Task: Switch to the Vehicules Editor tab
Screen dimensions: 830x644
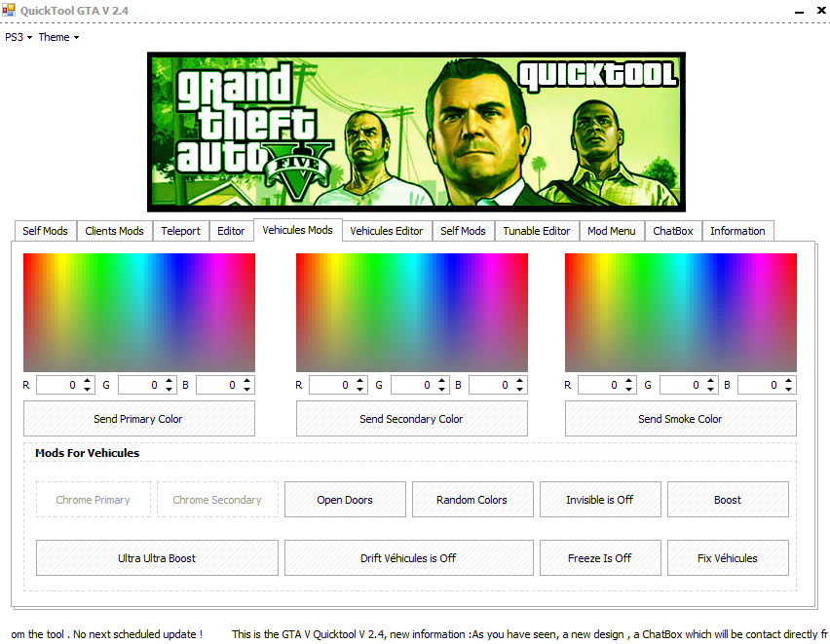Action: pos(387,231)
